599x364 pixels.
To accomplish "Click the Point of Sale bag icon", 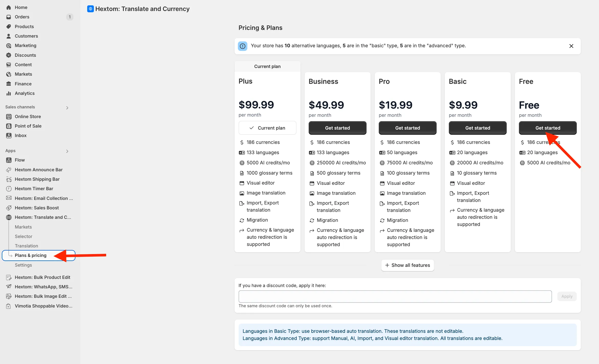I will pos(9,126).
